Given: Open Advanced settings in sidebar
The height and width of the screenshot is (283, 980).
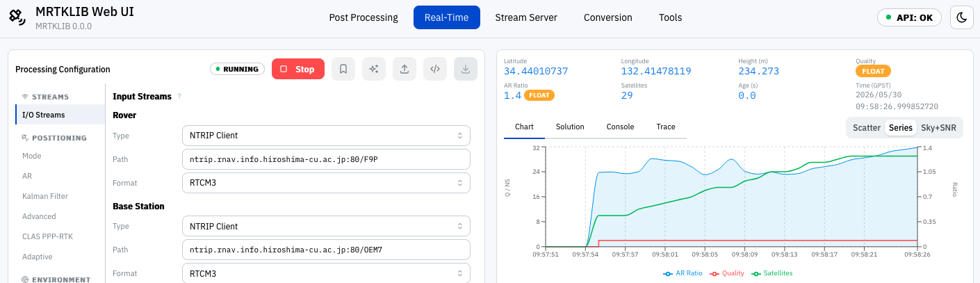Looking at the screenshot, I should click(x=60, y=216).
